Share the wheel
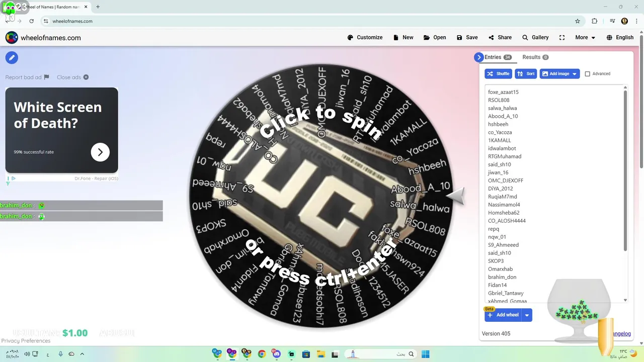This screenshot has height=362, width=644. [500, 37]
